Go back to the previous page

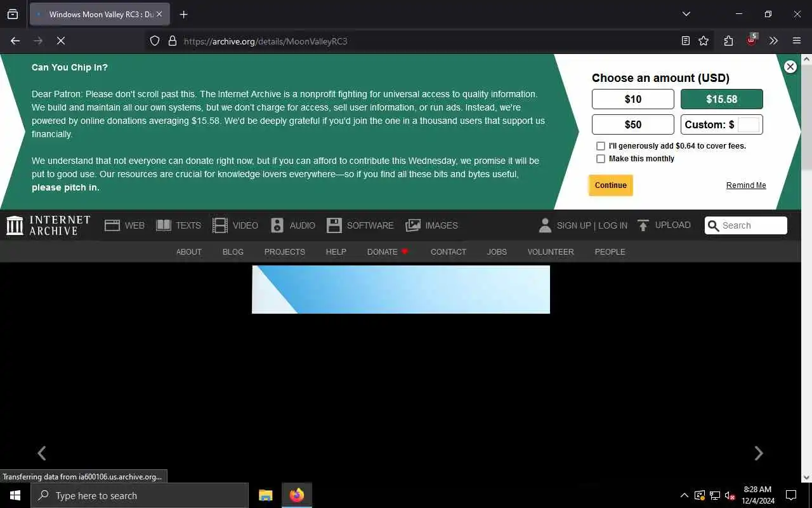point(15,41)
